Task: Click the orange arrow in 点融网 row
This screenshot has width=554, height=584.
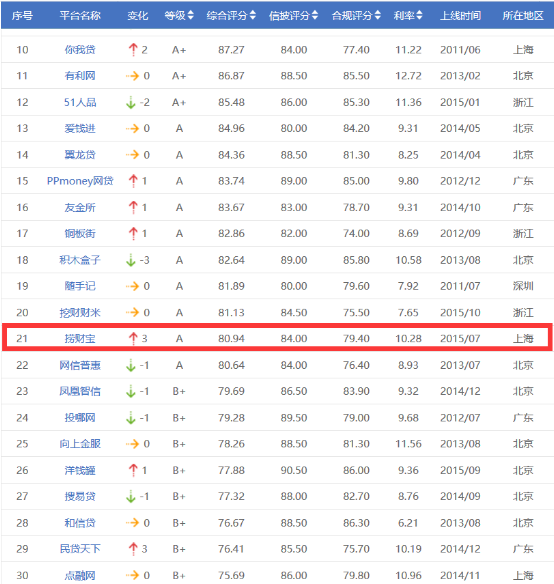Action: point(132,575)
